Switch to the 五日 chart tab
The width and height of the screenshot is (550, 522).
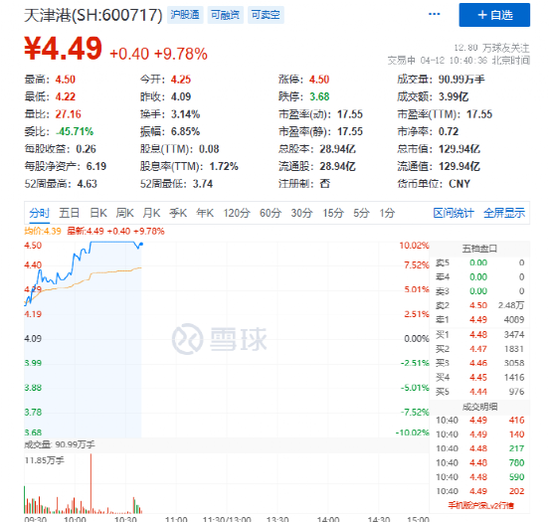point(69,213)
